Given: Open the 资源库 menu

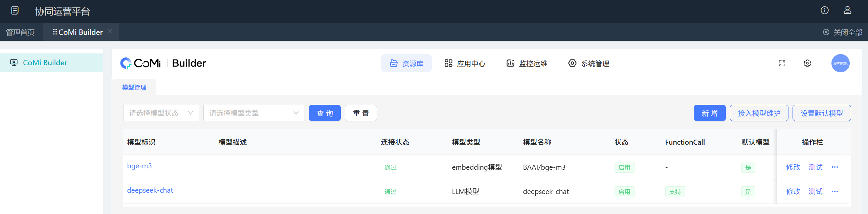Looking at the screenshot, I should coord(406,64).
